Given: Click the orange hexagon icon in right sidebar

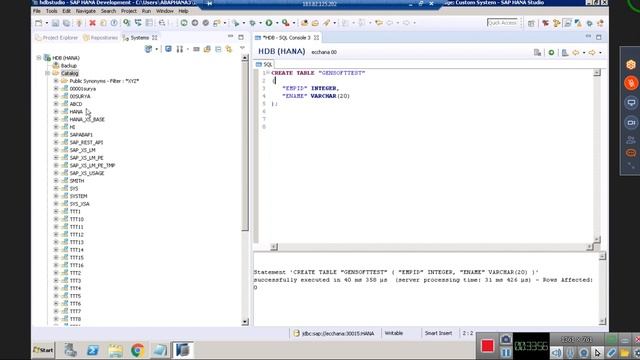Looking at the screenshot, I should point(631,64).
